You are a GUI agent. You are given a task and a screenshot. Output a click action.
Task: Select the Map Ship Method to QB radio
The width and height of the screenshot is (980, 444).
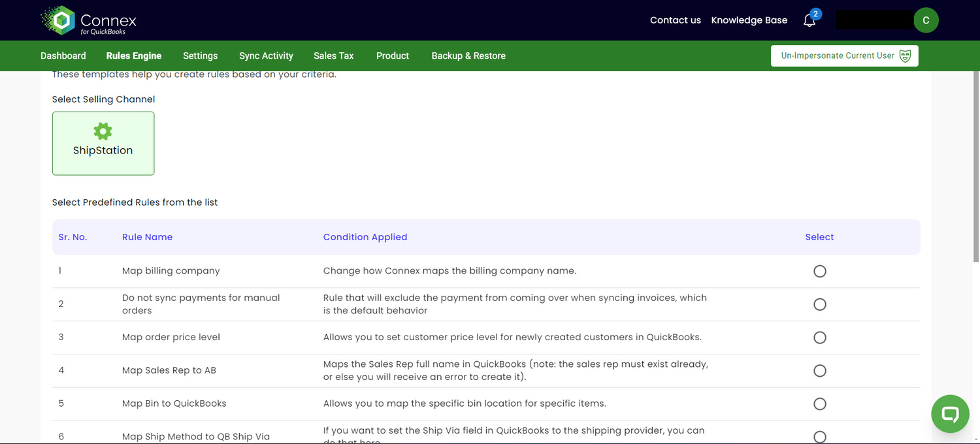coord(820,437)
